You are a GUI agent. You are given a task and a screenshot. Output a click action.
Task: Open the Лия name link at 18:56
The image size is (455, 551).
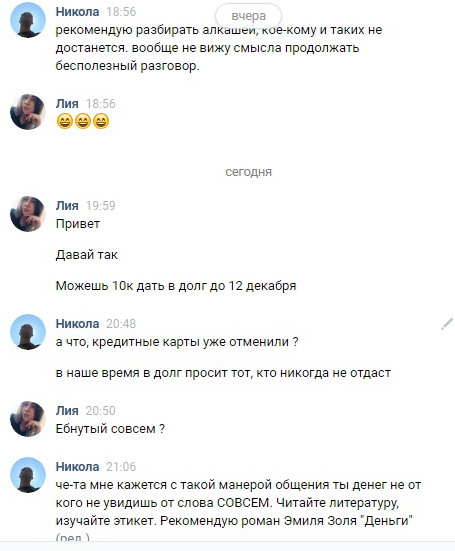[x=67, y=104]
